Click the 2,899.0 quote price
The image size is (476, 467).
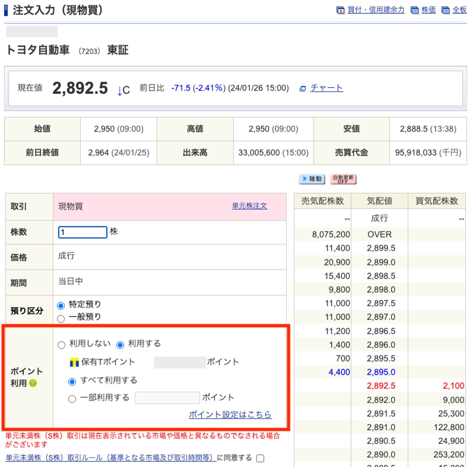(x=381, y=262)
